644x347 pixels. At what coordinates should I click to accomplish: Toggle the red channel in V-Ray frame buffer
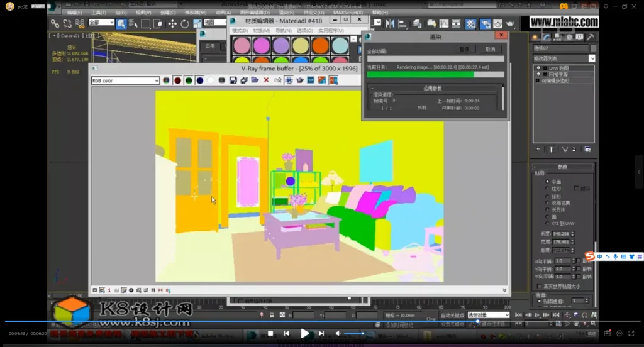click(x=177, y=80)
